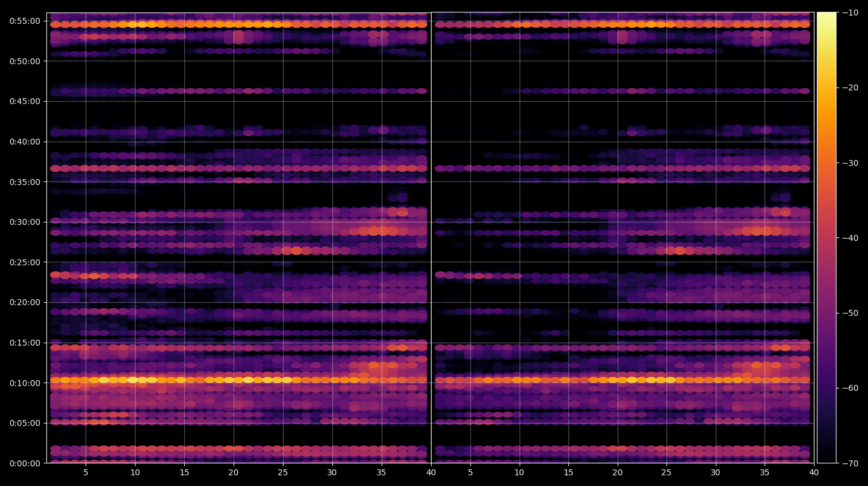Select x-axis label "30" under the left heatmap

point(332,473)
